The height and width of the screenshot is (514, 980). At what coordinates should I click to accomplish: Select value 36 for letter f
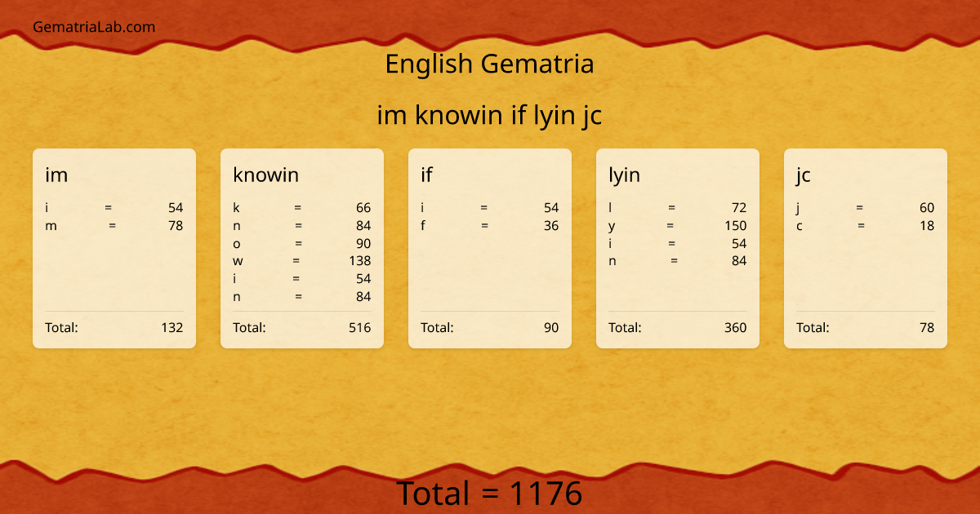click(551, 226)
